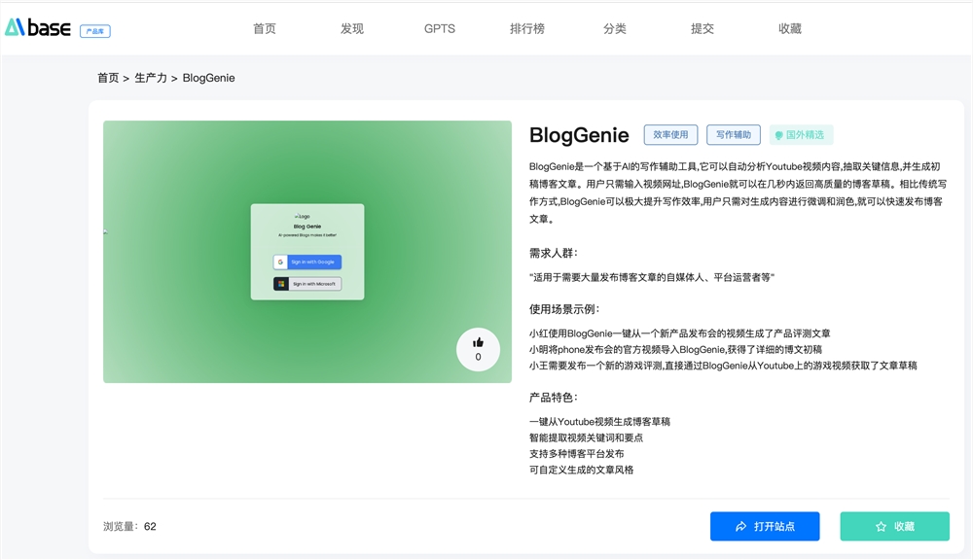Click the 首页 breadcrumb link
Image resolution: width=973 pixels, height=560 pixels.
pos(108,78)
